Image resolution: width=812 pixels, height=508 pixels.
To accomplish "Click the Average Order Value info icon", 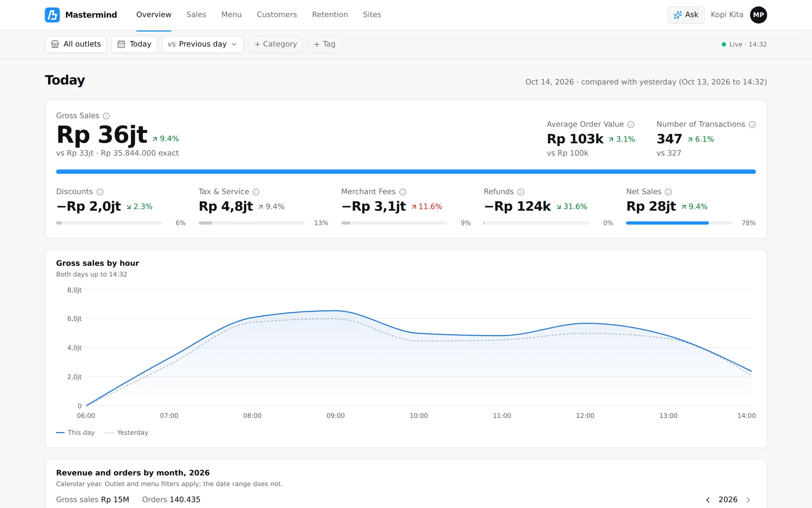I will click(631, 125).
